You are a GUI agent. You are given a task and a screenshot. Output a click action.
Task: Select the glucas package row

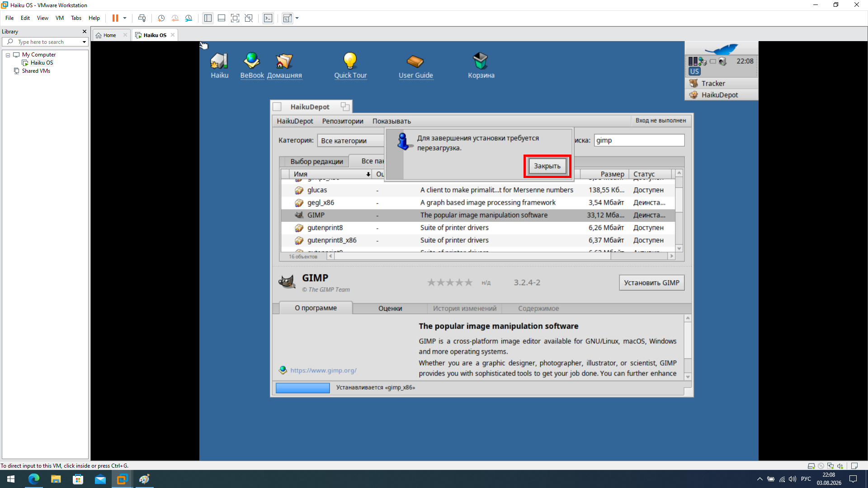[478, 190]
